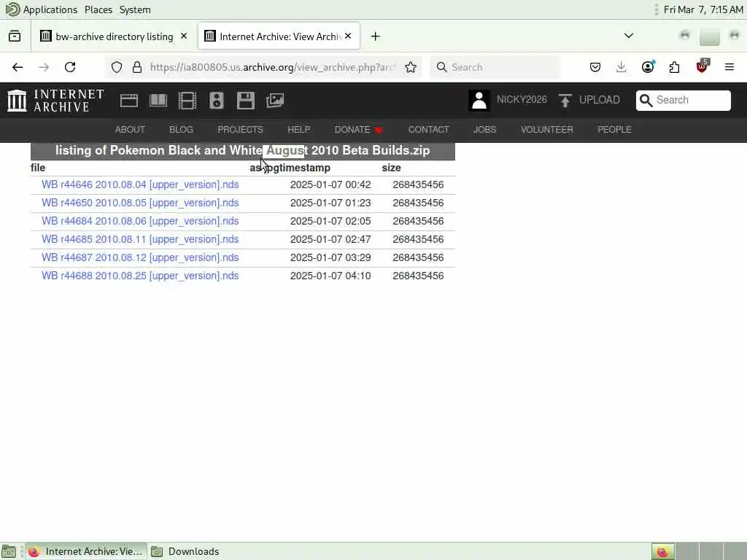This screenshot has width=747, height=560.
Task: Select Internet Archive Firefox taskbar button
Action: click(86, 551)
